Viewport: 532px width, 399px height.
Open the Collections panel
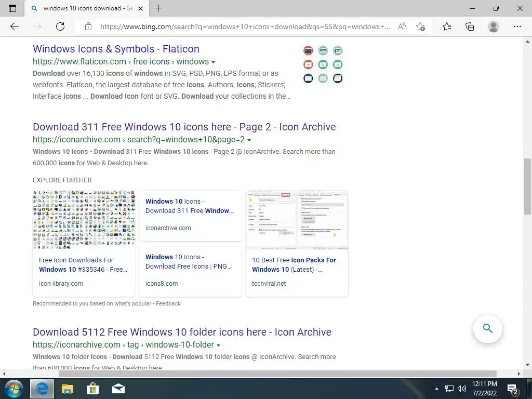[470, 26]
